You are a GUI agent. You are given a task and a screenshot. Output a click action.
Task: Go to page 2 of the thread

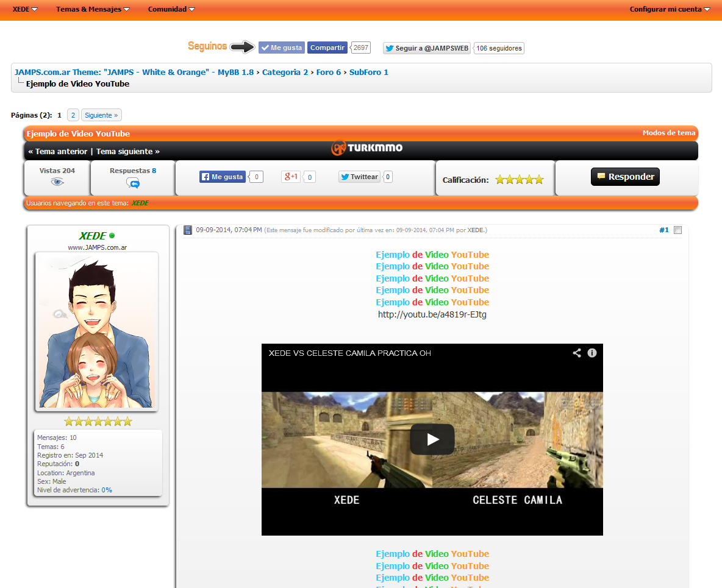tap(73, 115)
